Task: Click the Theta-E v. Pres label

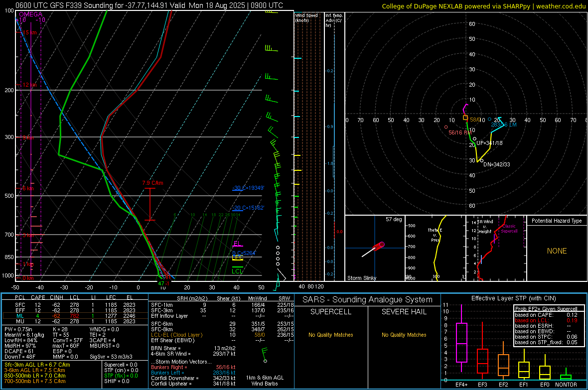Action: tap(435, 235)
